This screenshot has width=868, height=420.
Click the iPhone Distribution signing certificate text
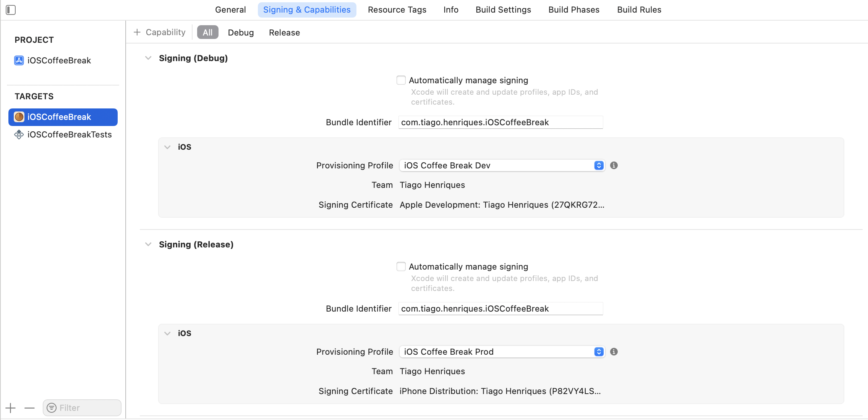click(x=500, y=391)
